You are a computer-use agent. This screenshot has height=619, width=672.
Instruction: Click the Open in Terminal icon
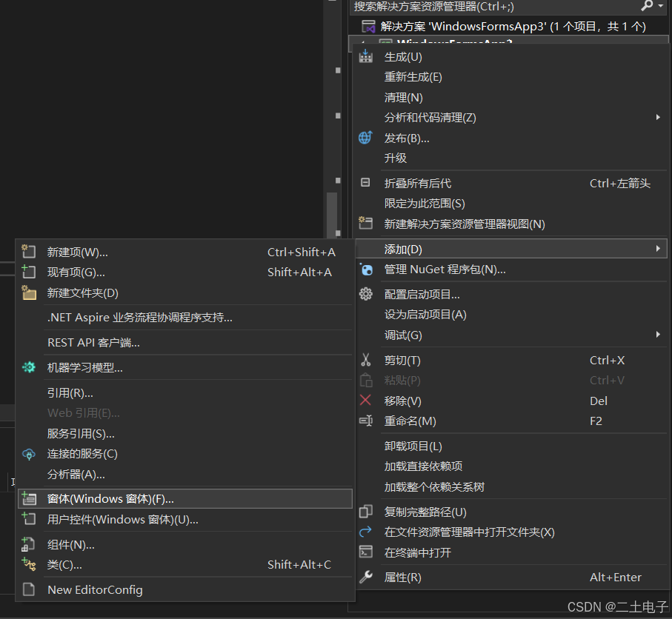pyautogui.click(x=365, y=552)
